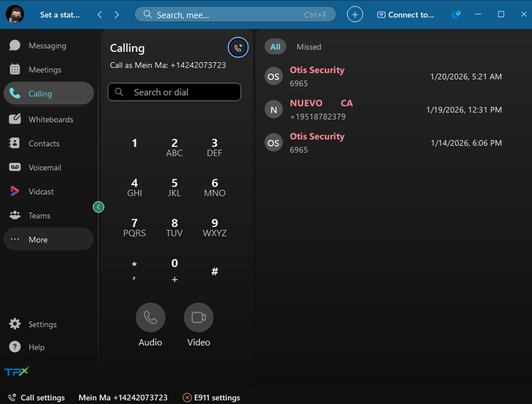Tap keypad key 4 GHI
This screenshot has height=404, width=532.
[134, 187]
